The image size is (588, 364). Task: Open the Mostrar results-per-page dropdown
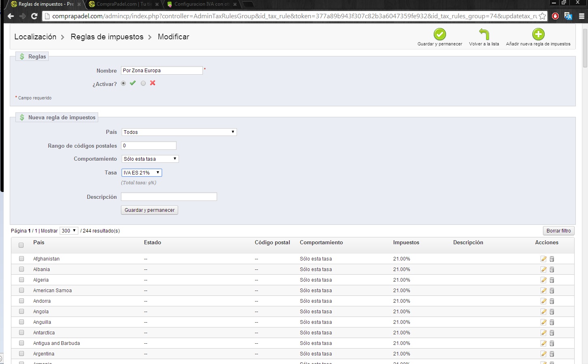pyautogui.click(x=69, y=231)
